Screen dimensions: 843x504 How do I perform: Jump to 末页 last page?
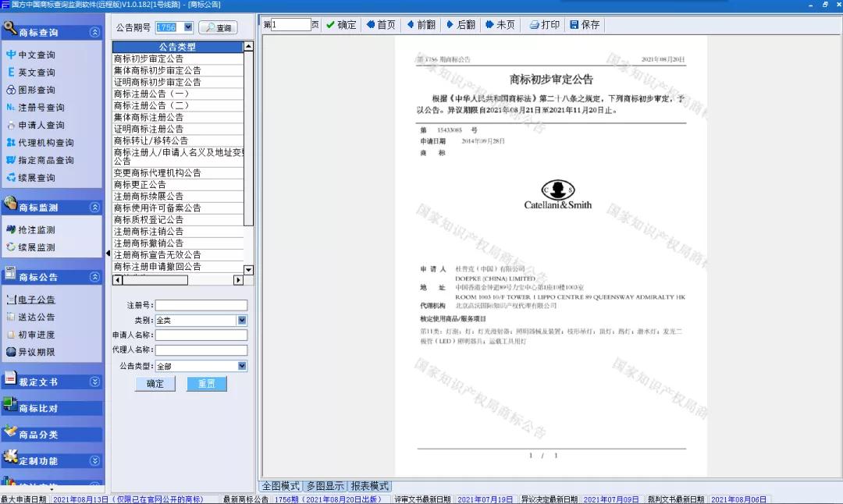(x=500, y=25)
